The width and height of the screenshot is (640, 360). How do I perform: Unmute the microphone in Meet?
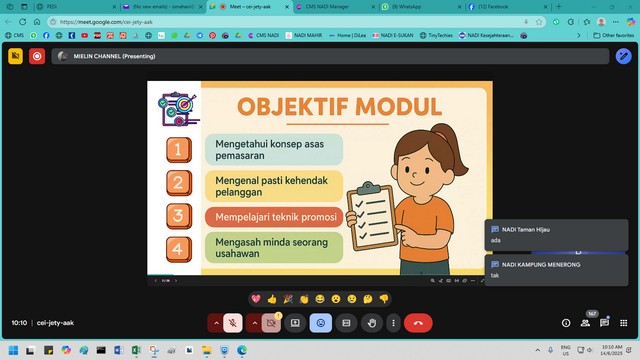coord(233,323)
